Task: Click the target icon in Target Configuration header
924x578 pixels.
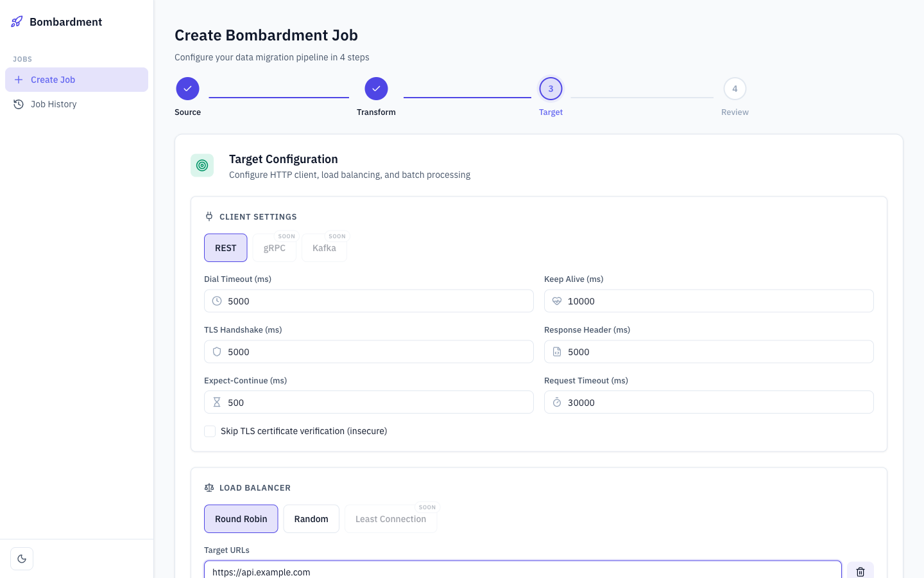Action: tap(202, 165)
